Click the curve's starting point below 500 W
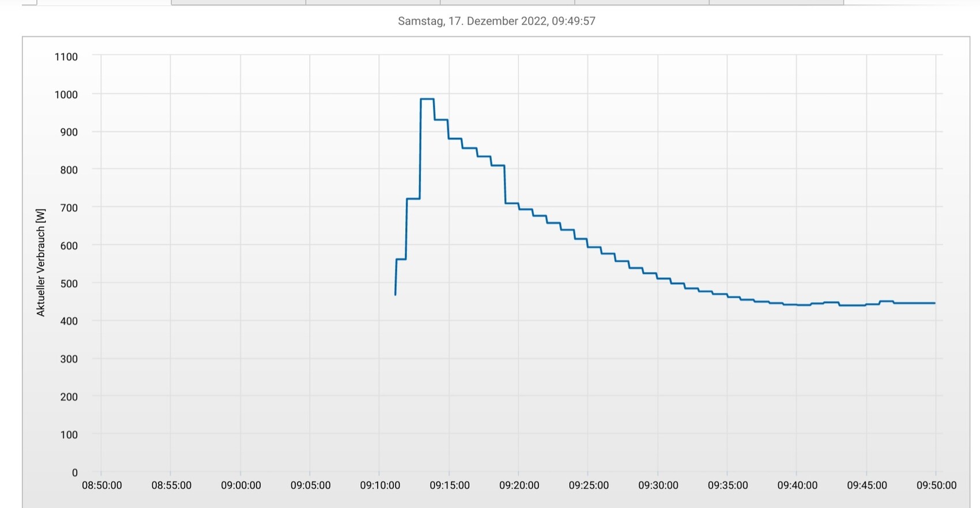Image resolution: width=980 pixels, height=508 pixels. tap(395, 294)
